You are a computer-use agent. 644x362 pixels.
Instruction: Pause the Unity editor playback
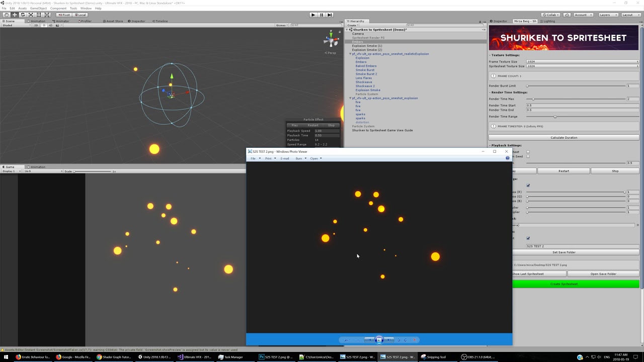coord(321,15)
